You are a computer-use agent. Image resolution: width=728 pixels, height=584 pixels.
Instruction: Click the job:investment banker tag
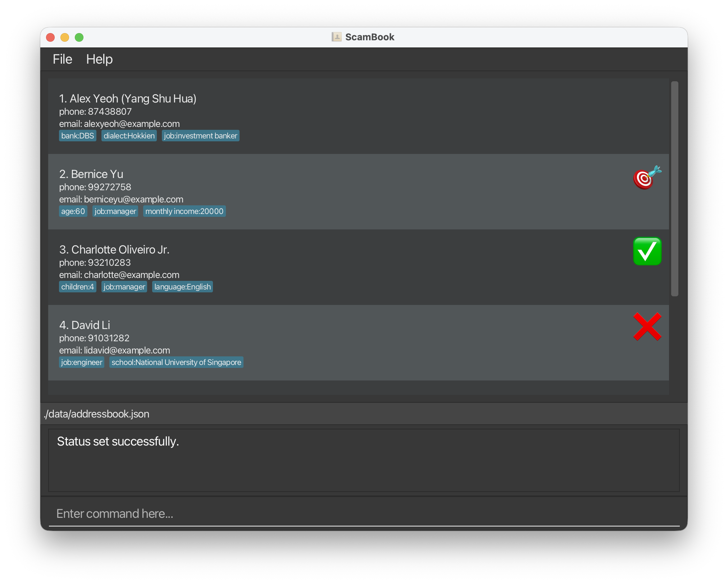(200, 136)
